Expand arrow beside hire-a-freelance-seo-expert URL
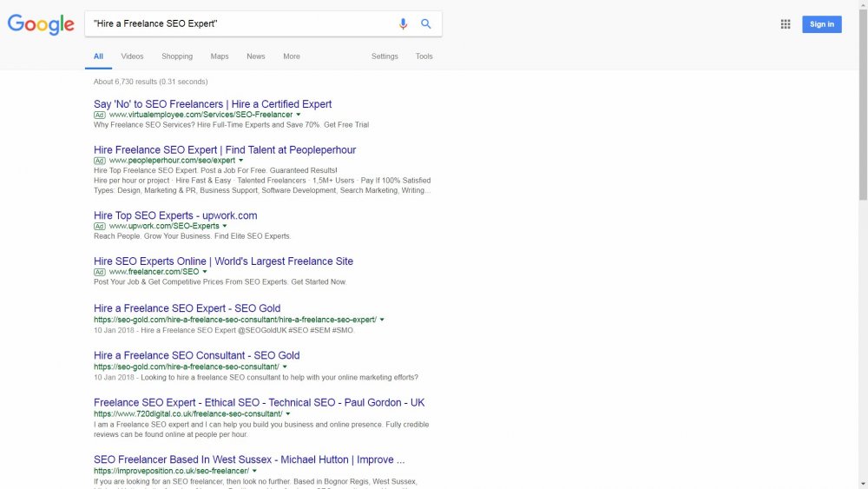This screenshot has height=489, width=868. (382, 320)
